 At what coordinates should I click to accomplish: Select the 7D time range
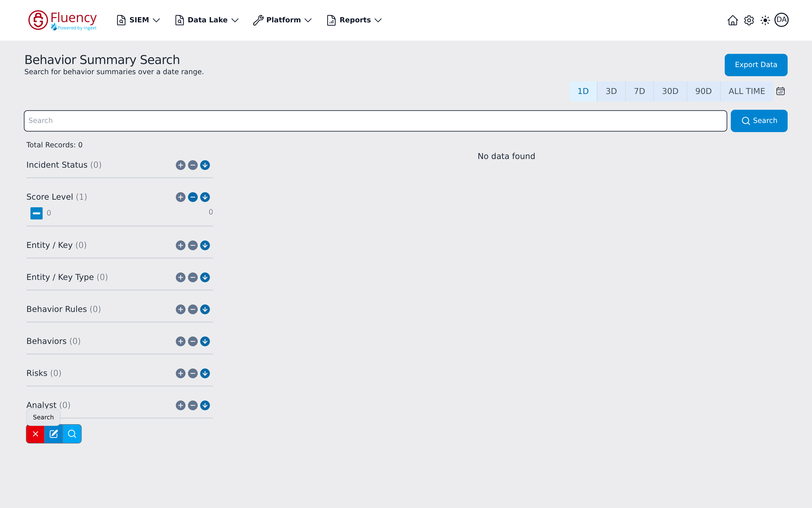[639, 91]
